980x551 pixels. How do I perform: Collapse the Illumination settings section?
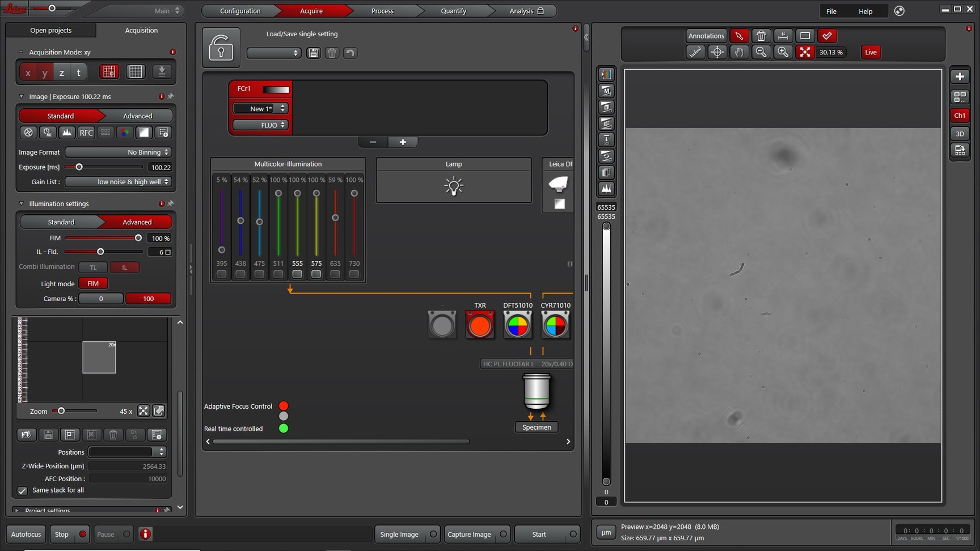(21, 204)
